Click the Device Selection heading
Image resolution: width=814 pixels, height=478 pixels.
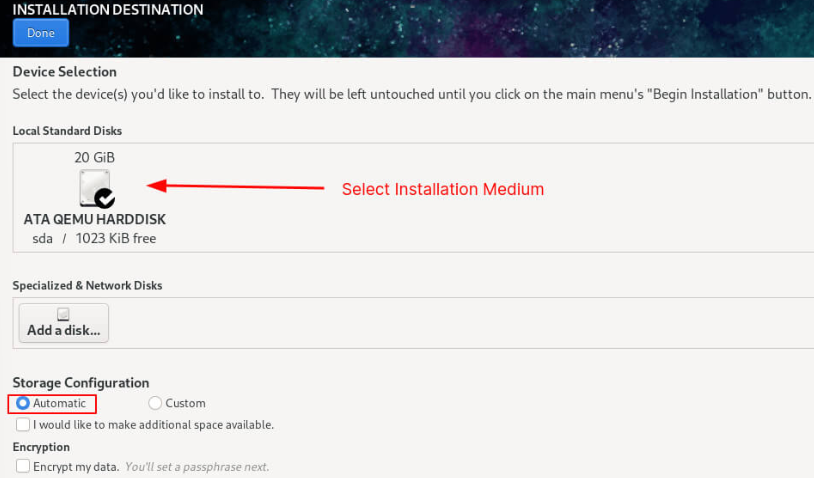[64, 72]
